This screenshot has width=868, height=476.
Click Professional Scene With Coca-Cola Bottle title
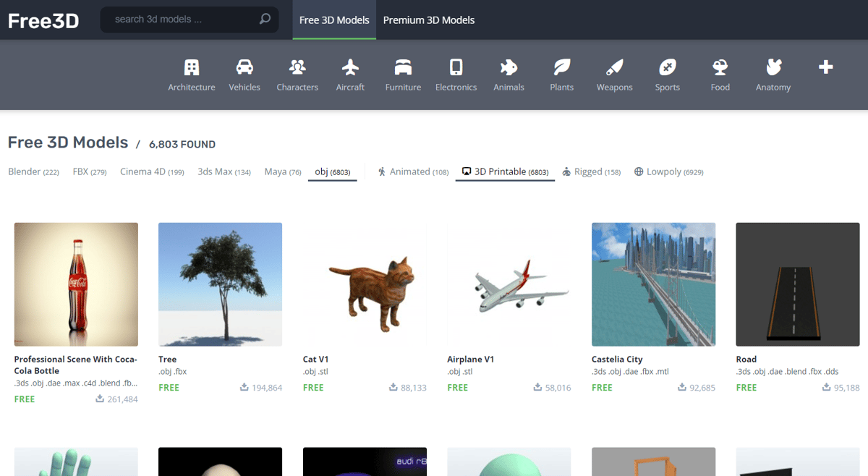click(76, 365)
